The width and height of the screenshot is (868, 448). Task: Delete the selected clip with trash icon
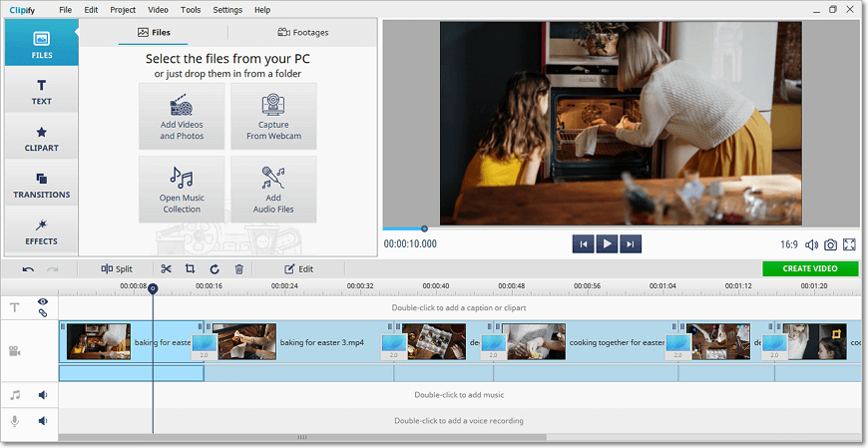pos(239,269)
